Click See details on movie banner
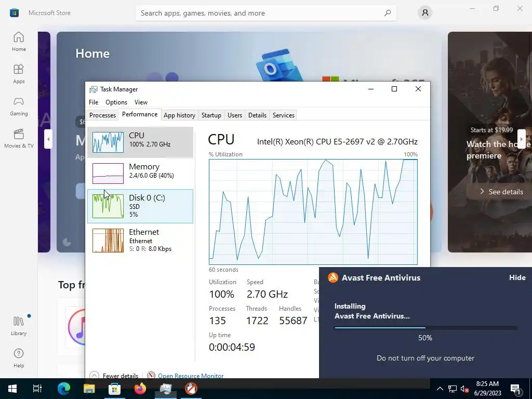Viewport: 532px width, 399px height. (501, 192)
